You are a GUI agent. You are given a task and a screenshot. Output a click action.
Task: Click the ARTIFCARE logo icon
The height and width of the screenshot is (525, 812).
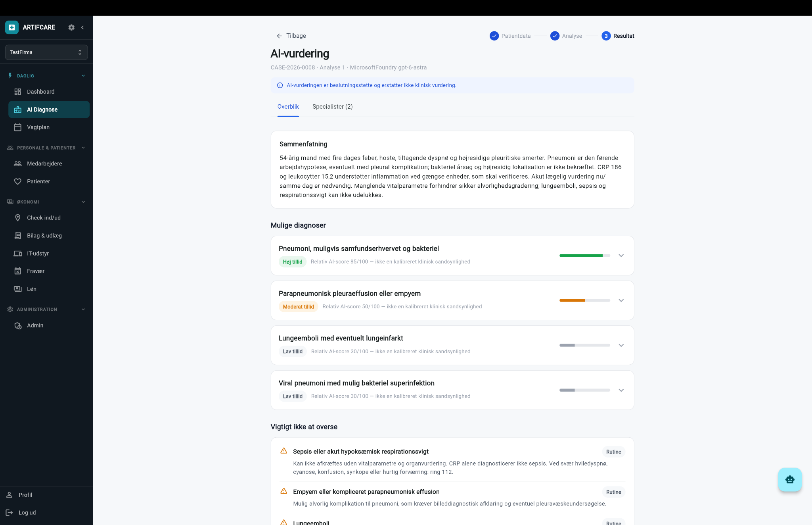tap(12, 27)
